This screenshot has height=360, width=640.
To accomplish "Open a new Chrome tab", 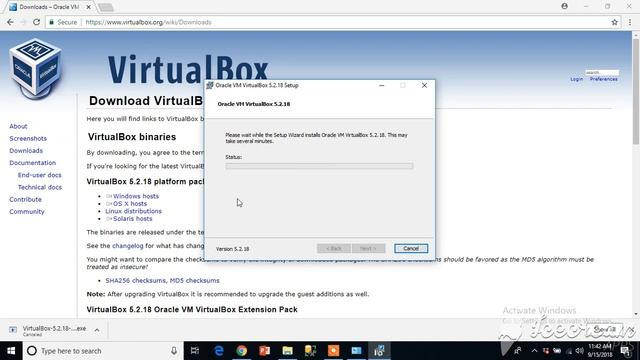I will pos(106,7).
